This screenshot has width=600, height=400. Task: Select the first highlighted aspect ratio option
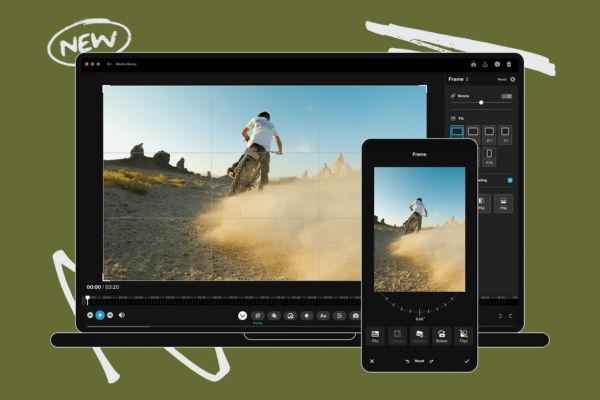457,131
